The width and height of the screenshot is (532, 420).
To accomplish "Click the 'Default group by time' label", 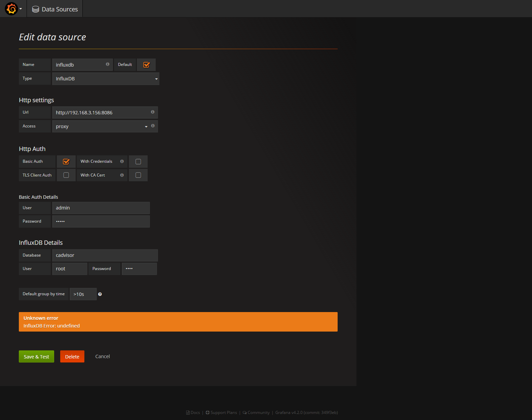I will tap(44, 294).
